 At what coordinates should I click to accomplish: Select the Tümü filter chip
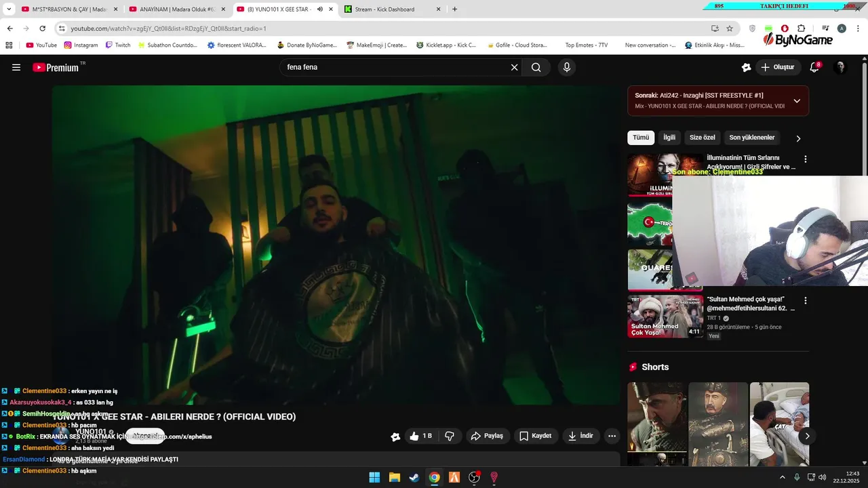pyautogui.click(x=641, y=138)
